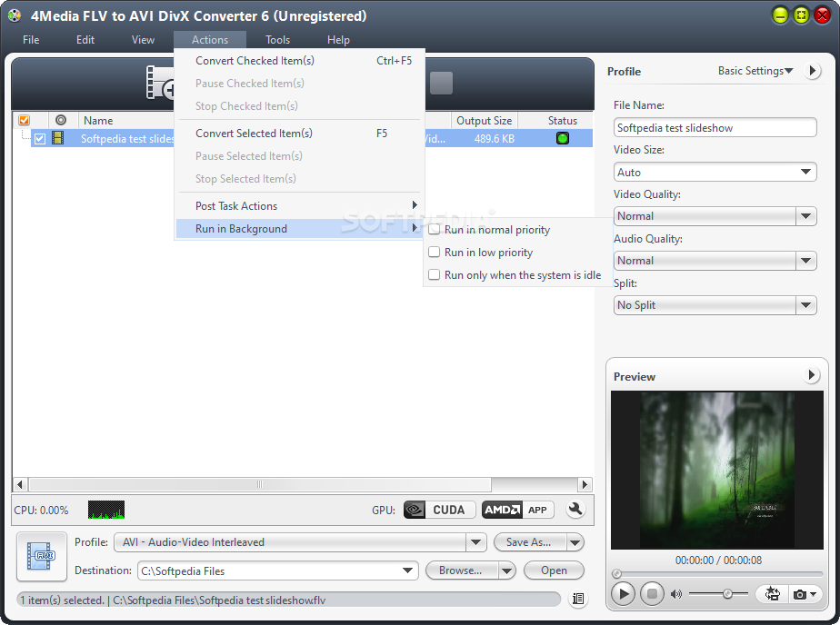Open the Split dropdown
The image size is (840, 625).
point(805,305)
